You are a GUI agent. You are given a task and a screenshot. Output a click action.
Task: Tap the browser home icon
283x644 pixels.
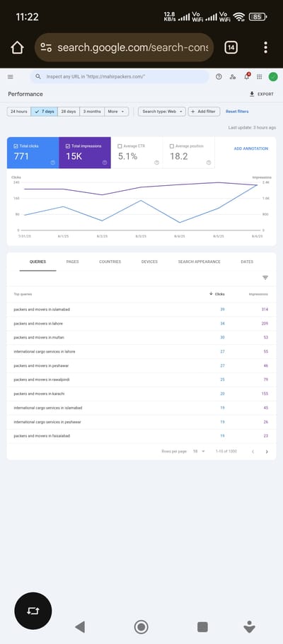tap(17, 47)
